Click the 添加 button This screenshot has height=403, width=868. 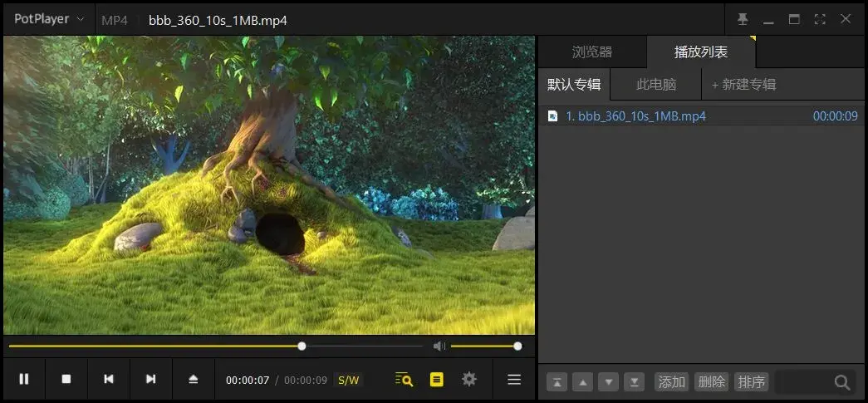(671, 382)
